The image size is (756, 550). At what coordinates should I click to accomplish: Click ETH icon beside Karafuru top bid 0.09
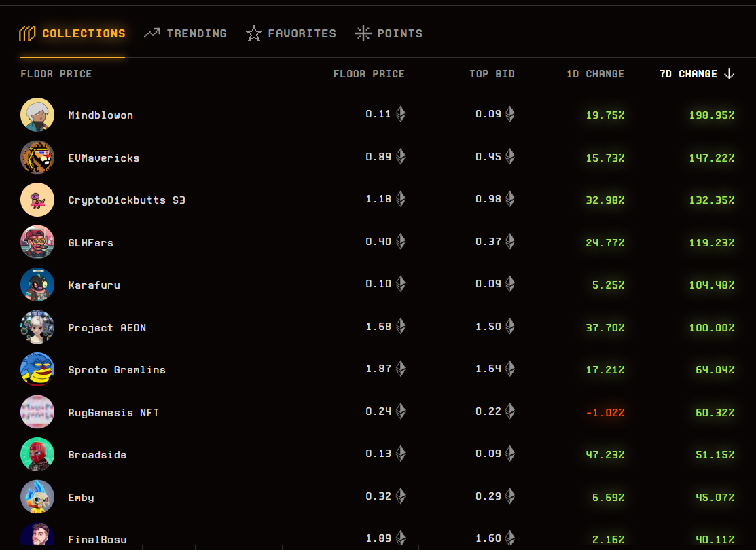(x=510, y=284)
